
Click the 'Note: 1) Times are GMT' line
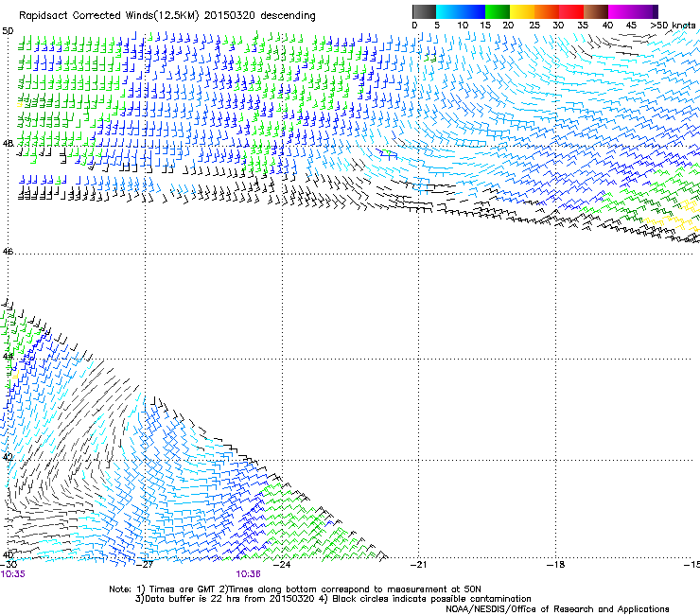[x=295, y=589]
